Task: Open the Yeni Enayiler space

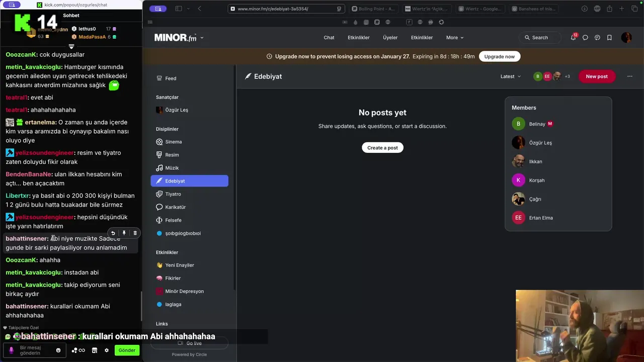Action: [189, 265]
